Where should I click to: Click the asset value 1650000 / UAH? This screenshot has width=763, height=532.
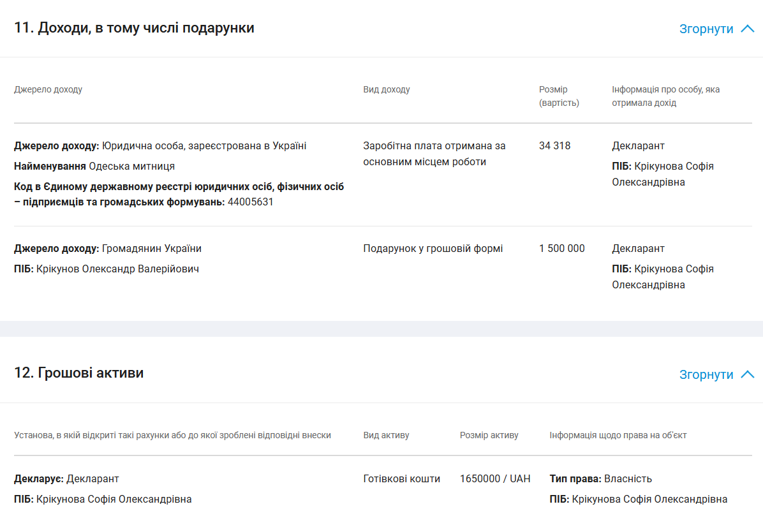(495, 479)
